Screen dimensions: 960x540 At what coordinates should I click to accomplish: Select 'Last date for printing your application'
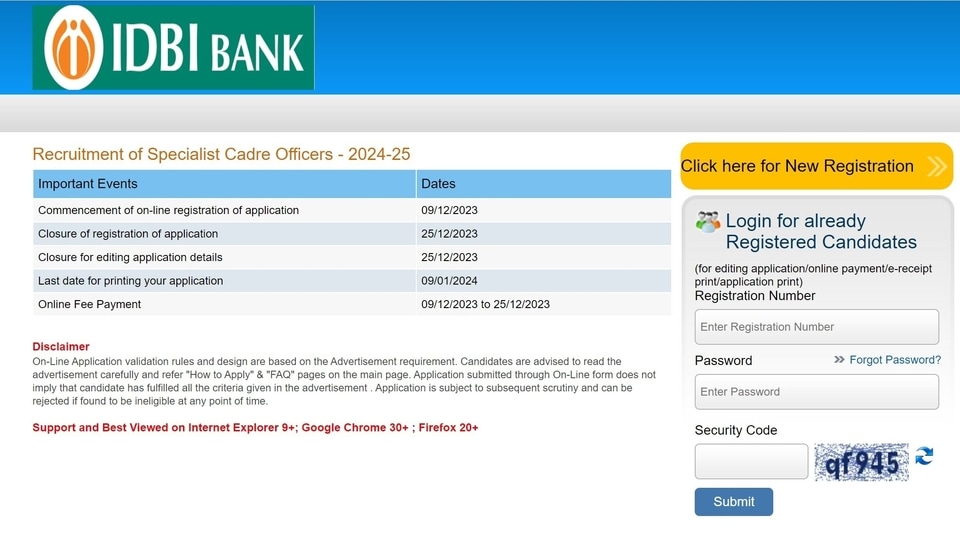point(130,281)
